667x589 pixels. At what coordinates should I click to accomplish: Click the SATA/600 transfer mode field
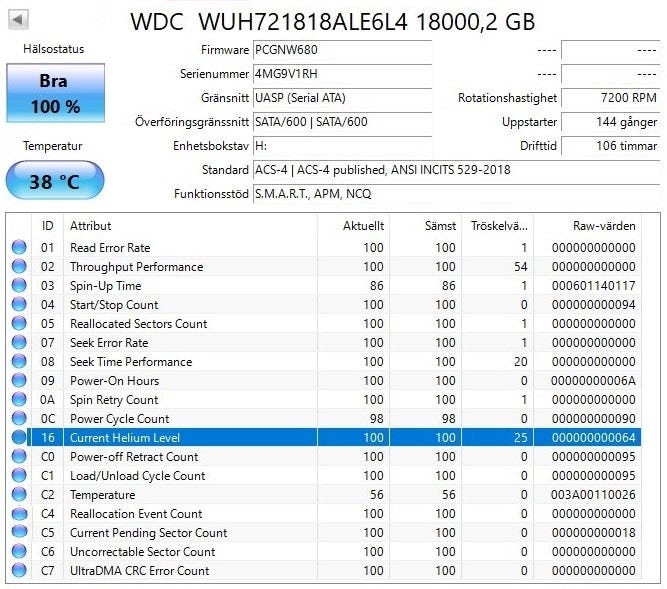(342, 122)
